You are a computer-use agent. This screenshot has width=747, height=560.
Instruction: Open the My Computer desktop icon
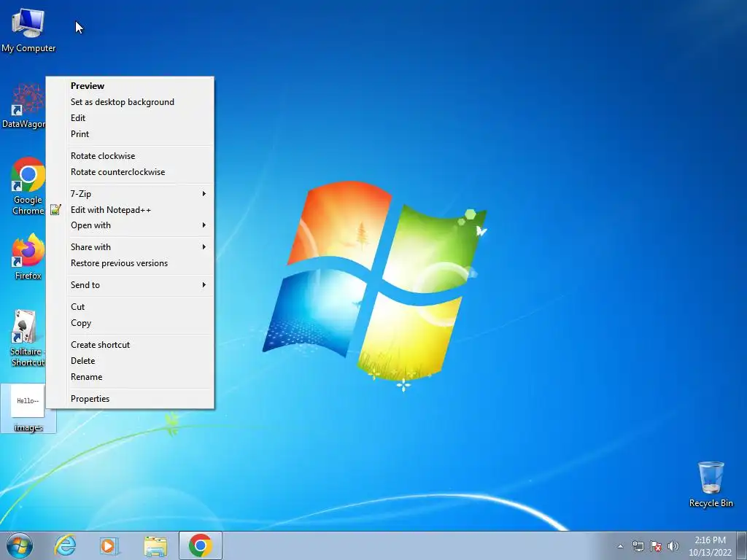click(28, 31)
